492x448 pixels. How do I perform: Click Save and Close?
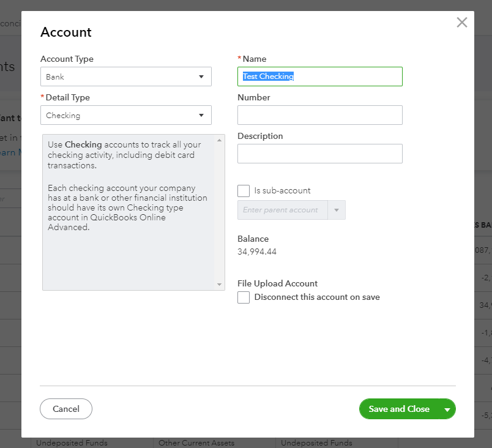[x=399, y=409]
